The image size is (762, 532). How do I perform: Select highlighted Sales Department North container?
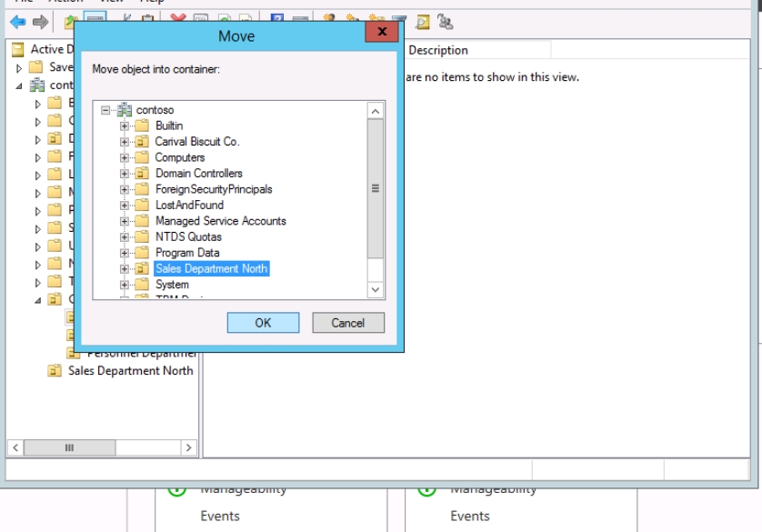211,268
